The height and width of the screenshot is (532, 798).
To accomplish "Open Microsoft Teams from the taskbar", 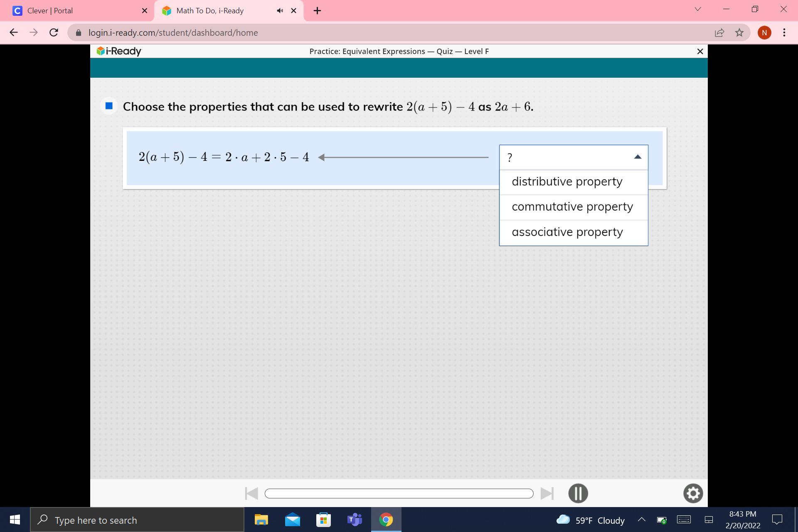I will (355, 520).
